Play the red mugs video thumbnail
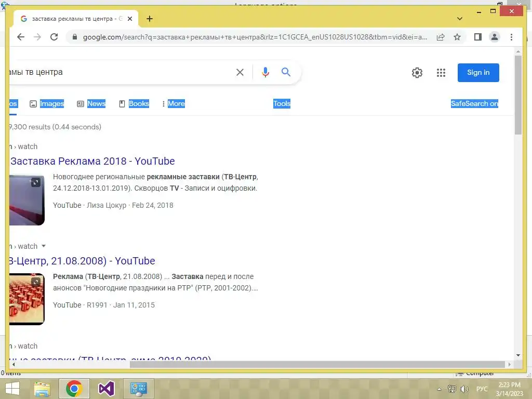Screen dimensions: 532x399 (27, 299)
